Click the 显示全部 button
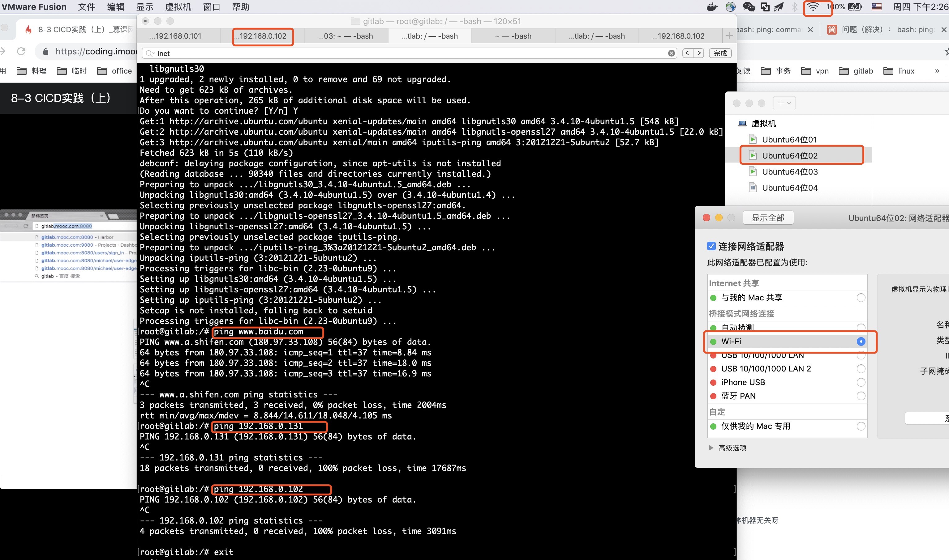Viewport: 949px width, 560px height. 768,218
